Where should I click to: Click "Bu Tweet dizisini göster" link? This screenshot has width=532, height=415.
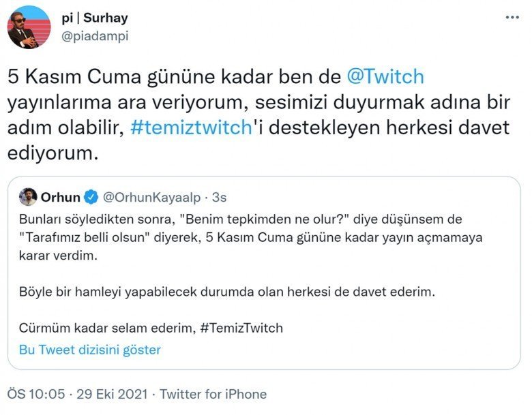(x=90, y=350)
